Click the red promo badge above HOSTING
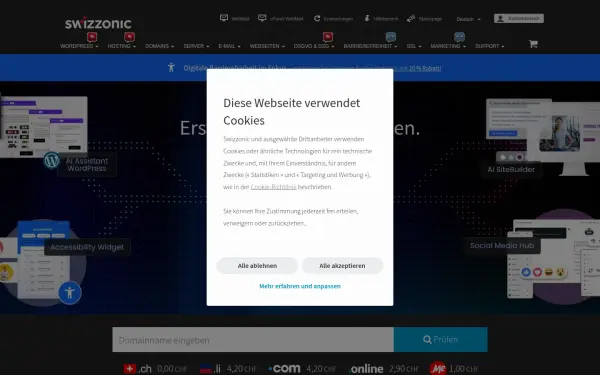Viewport: 600px width, 375px height. pos(129,37)
